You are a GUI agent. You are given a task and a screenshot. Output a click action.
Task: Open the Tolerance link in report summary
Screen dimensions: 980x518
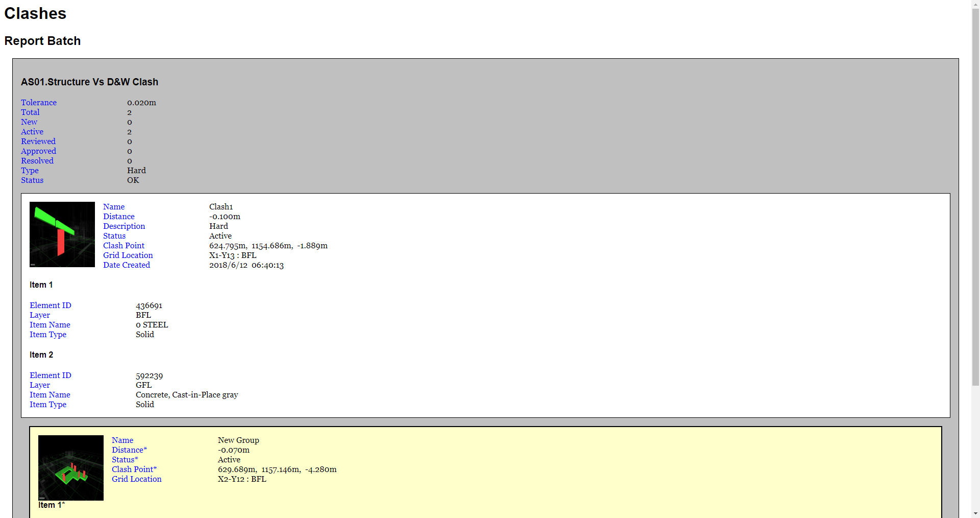(39, 102)
